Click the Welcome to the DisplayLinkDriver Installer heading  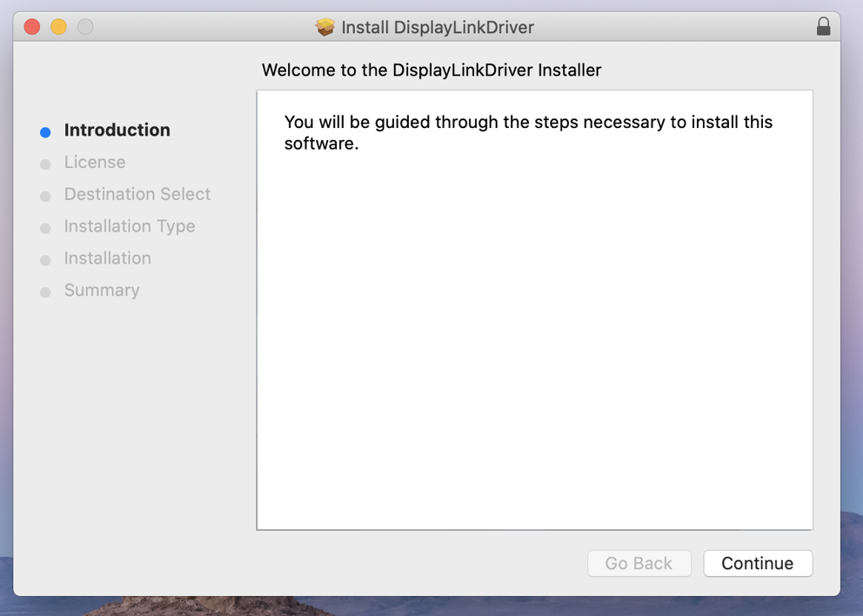[x=431, y=70]
